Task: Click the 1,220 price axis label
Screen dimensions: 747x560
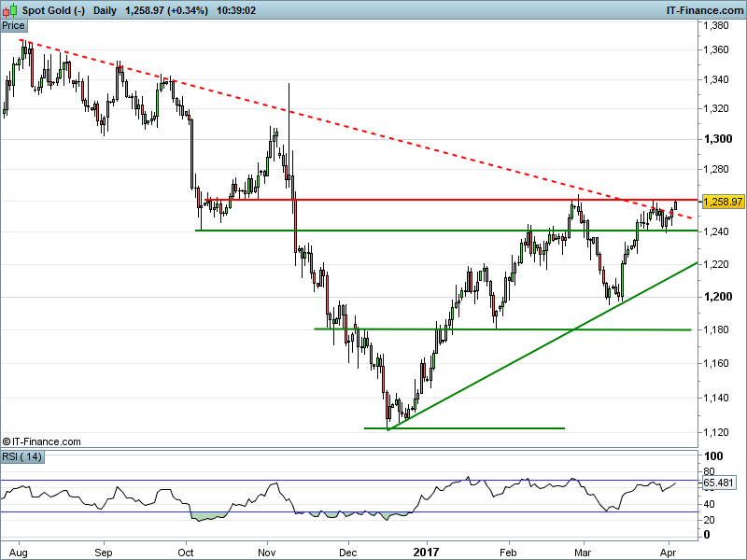Action: (x=716, y=264)
